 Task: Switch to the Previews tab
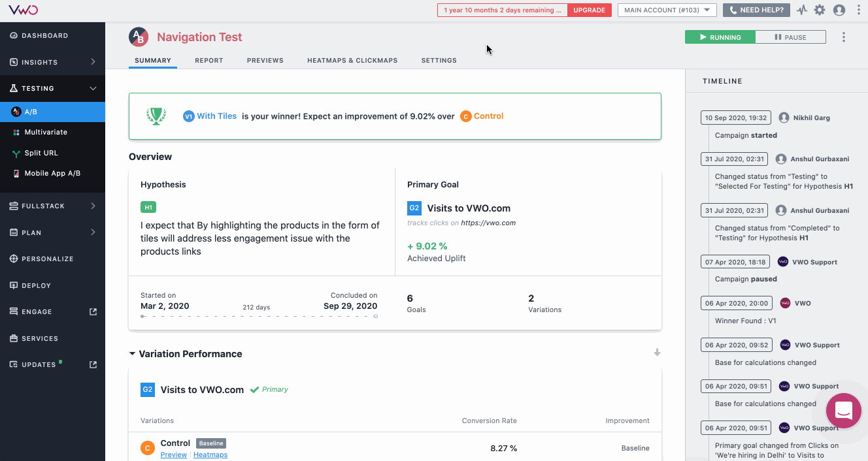coord(265,60)
